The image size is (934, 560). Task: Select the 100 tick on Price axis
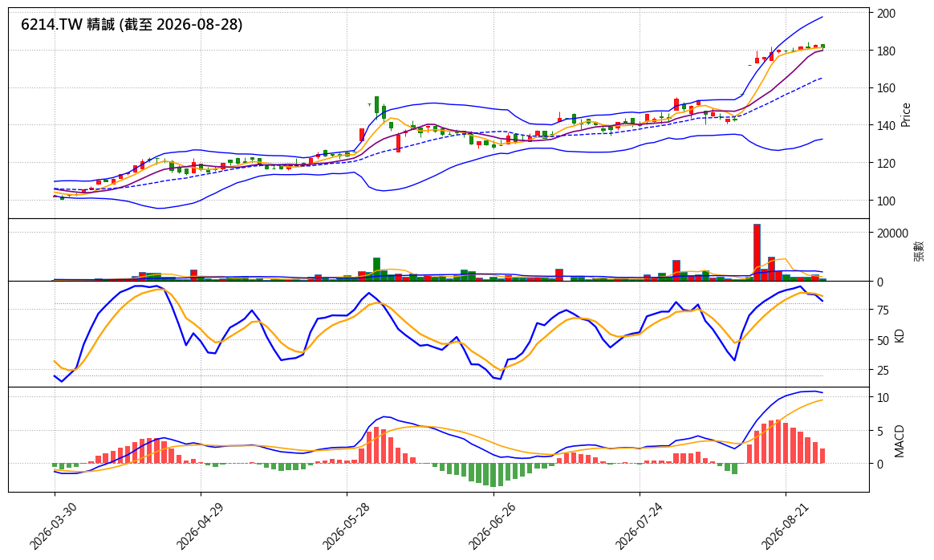pos(887,201)
